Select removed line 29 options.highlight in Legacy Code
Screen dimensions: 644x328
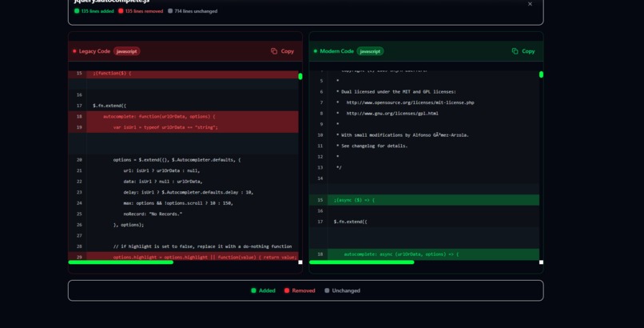tap(183, 257)
